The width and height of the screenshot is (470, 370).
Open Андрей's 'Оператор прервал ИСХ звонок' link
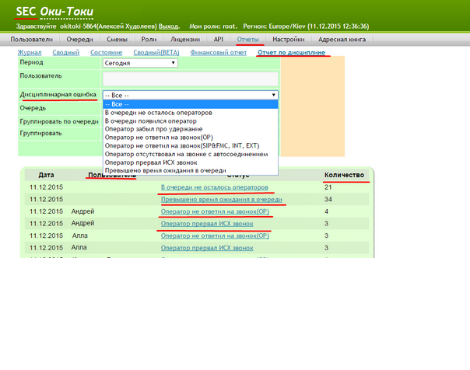pyautogui.click(x=207, y=224)
